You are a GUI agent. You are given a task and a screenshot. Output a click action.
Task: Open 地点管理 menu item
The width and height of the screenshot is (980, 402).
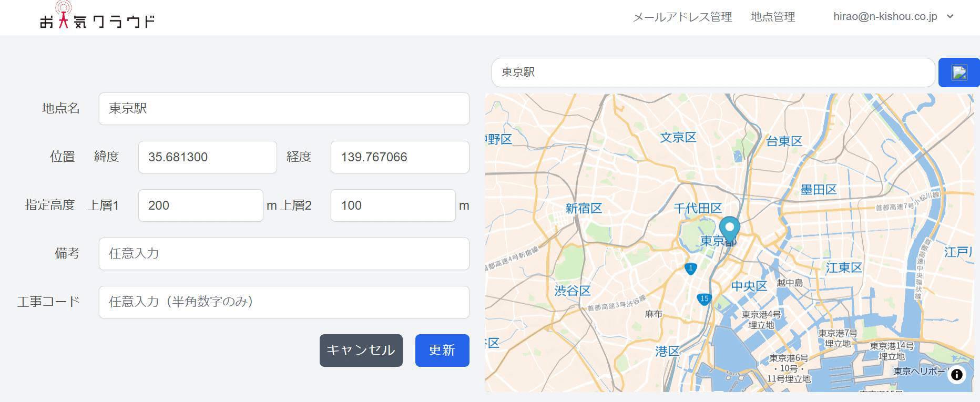[772, 17]
